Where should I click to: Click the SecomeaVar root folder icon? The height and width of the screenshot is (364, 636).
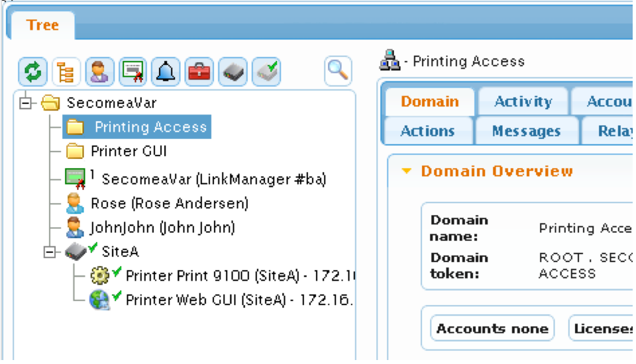click(x=51, y=103)
